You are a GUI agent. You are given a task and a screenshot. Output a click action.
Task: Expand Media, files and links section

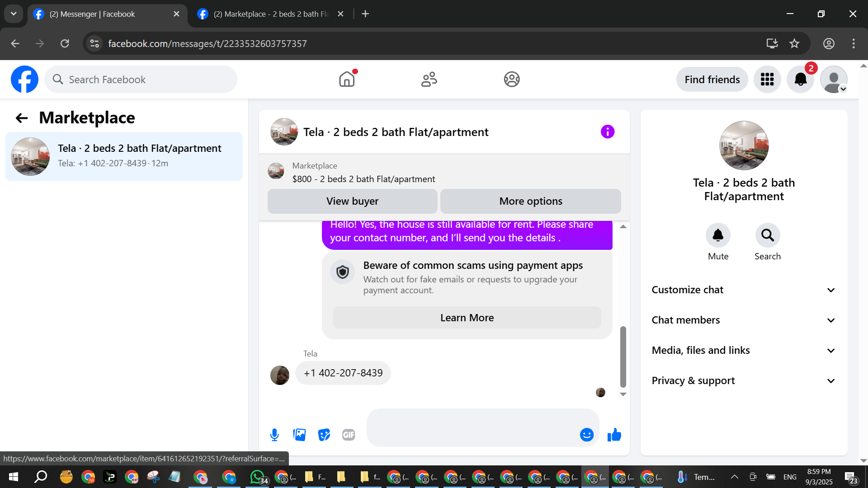[744, 350]
